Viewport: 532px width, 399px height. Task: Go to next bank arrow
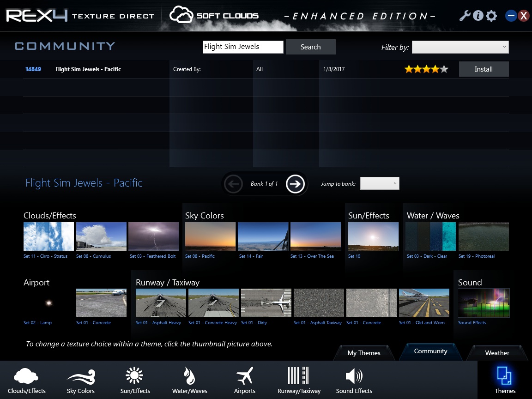pyautogui.click(x=295, y=184)
